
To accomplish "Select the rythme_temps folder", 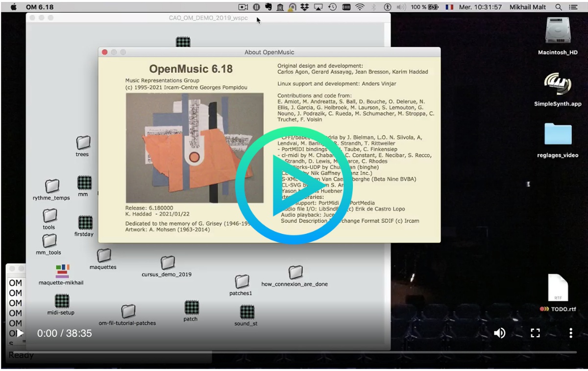I will 51,190.
